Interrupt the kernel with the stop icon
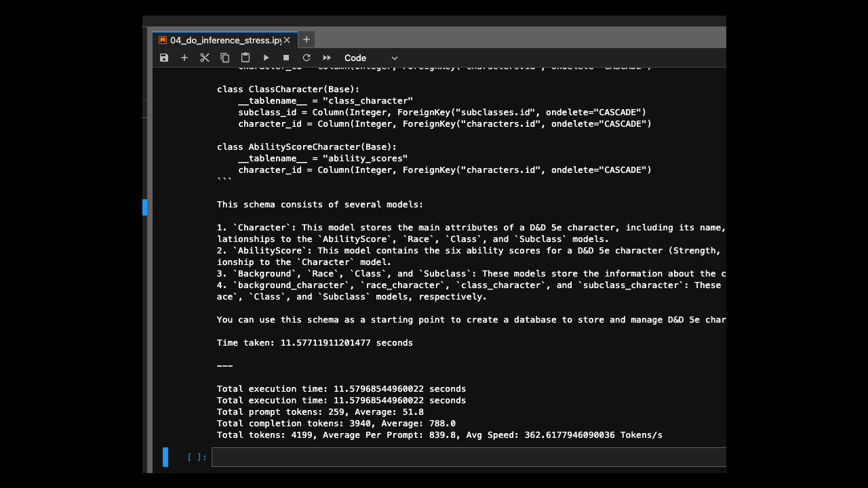The width and height of the screenshot is (868, 488). [286, 58]
